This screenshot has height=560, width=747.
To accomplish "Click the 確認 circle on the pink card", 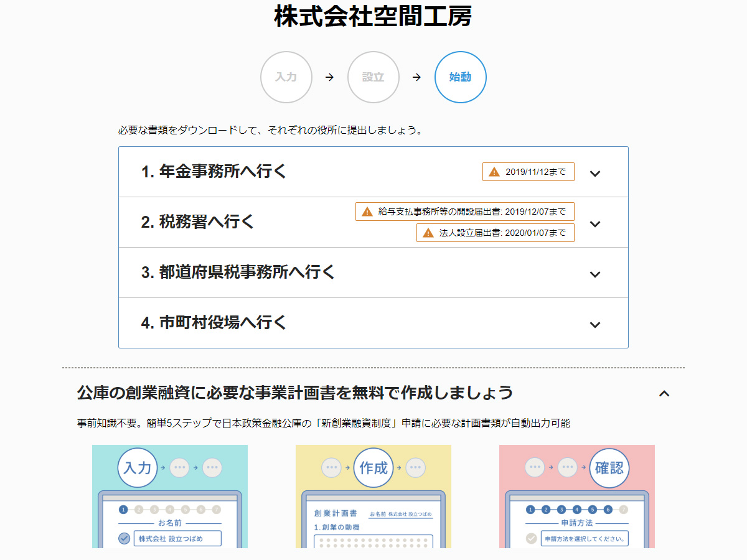I will (x=609, y=468).
